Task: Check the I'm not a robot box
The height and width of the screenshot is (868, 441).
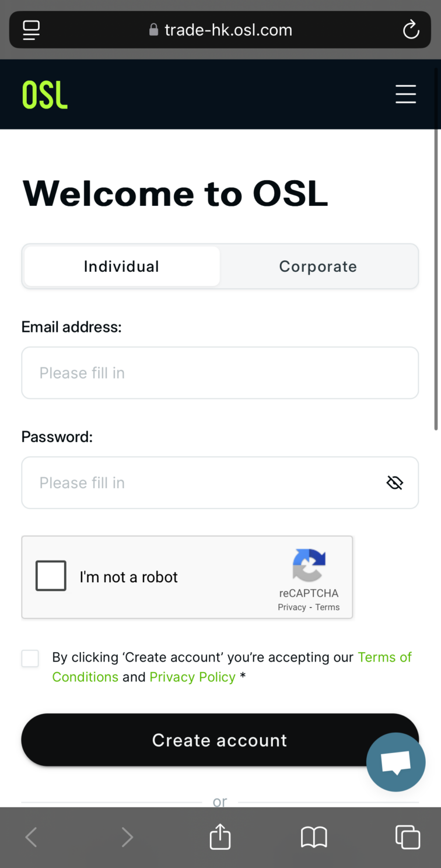Action: coord(51,576)
